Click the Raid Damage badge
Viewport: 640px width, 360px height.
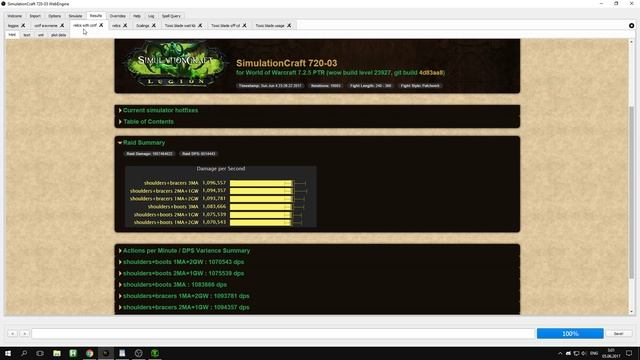click(149, 154)
